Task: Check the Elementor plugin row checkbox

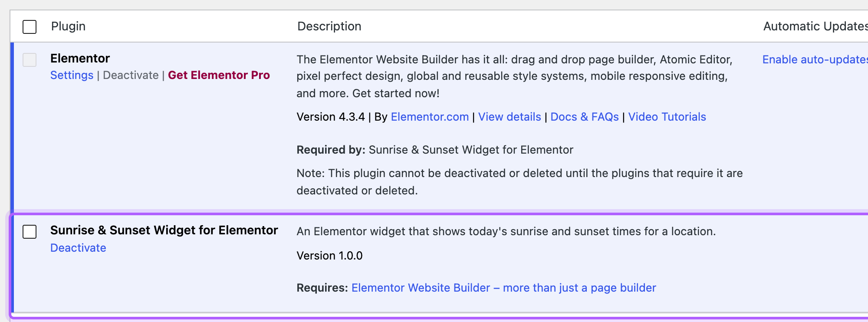Action: [x=30, y=59]
